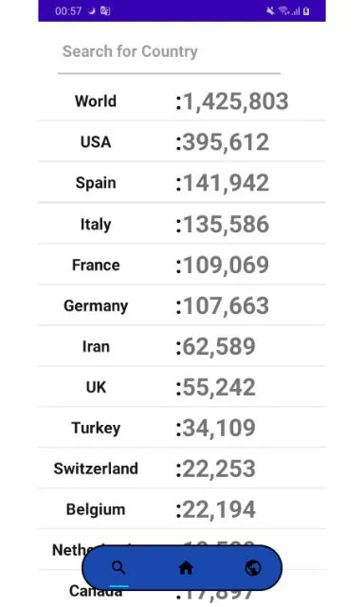Go to home via the house icon
The image size is (364, 607).
point(186,568)
